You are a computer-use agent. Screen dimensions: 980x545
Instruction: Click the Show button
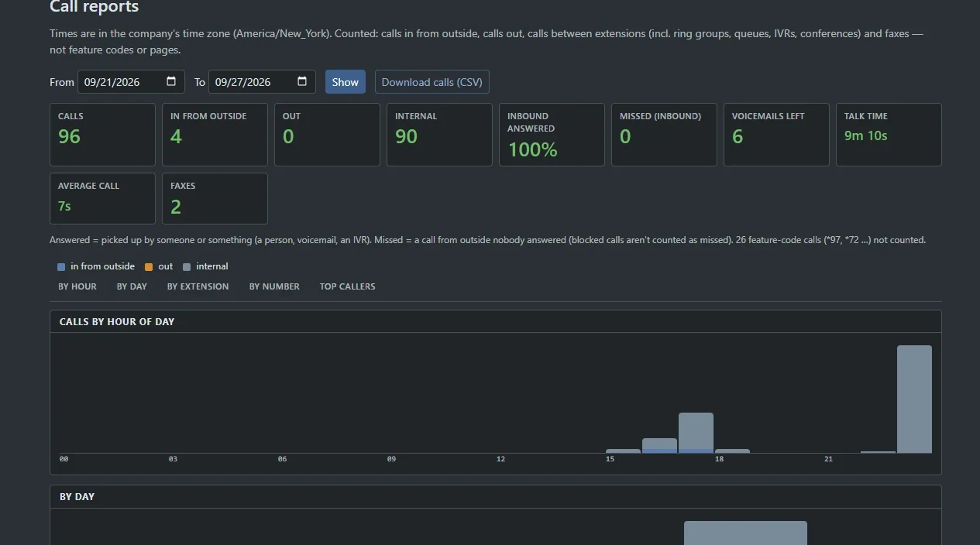click(346, 81)
